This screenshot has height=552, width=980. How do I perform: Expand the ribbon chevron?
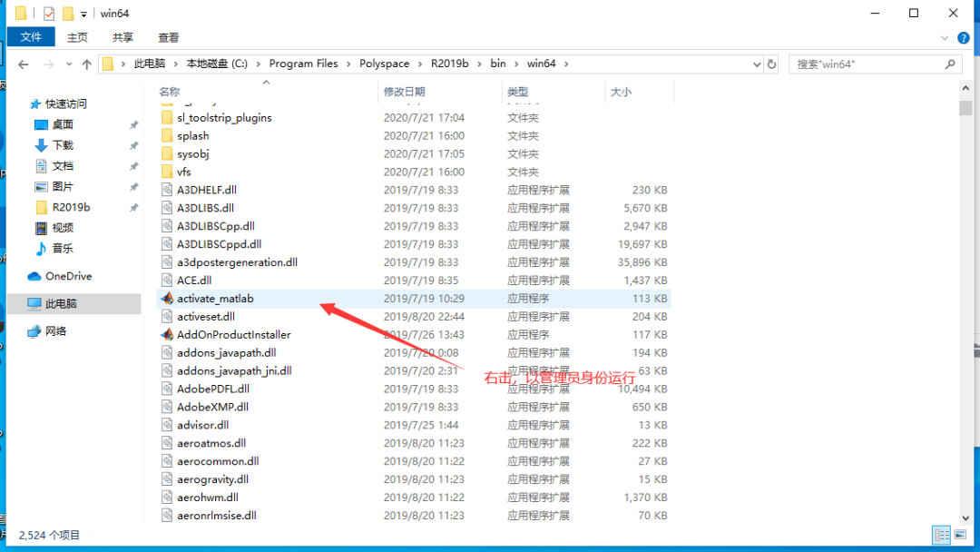[945, 38]
